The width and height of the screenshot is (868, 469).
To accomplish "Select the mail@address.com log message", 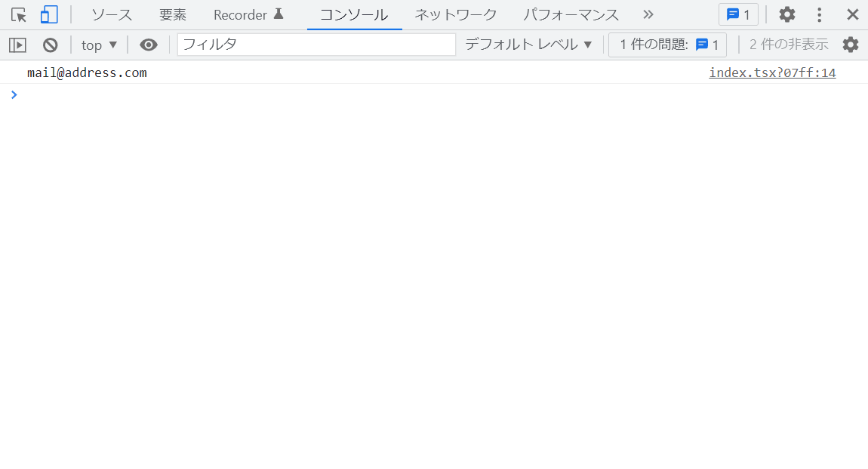I will pos(87,73).
